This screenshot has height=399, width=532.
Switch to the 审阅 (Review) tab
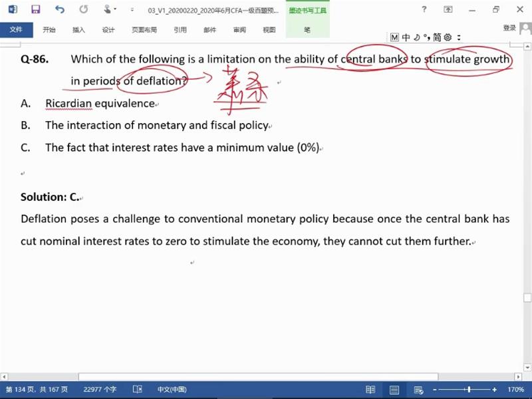pos(239,30)
